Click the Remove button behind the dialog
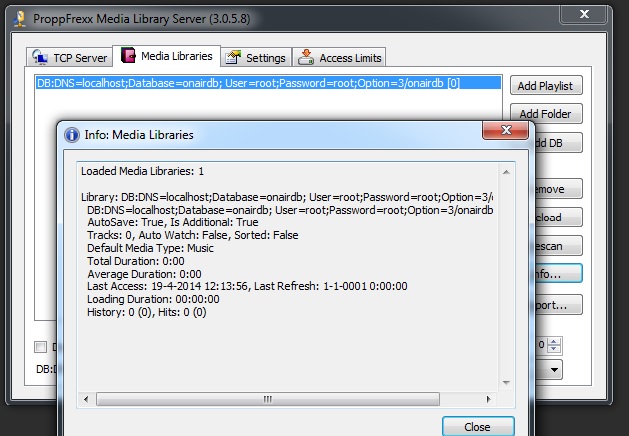The image size is (629, 436). (558, 189)
